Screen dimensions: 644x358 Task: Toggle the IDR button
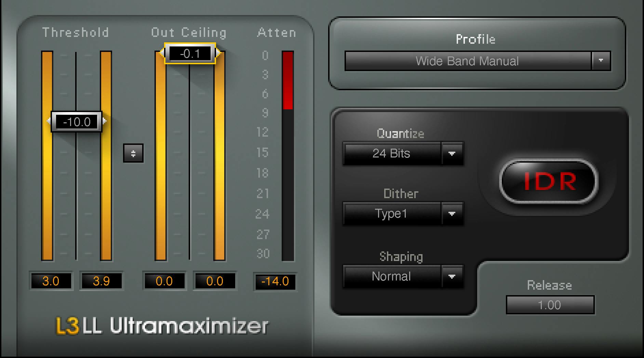(549, 181)
